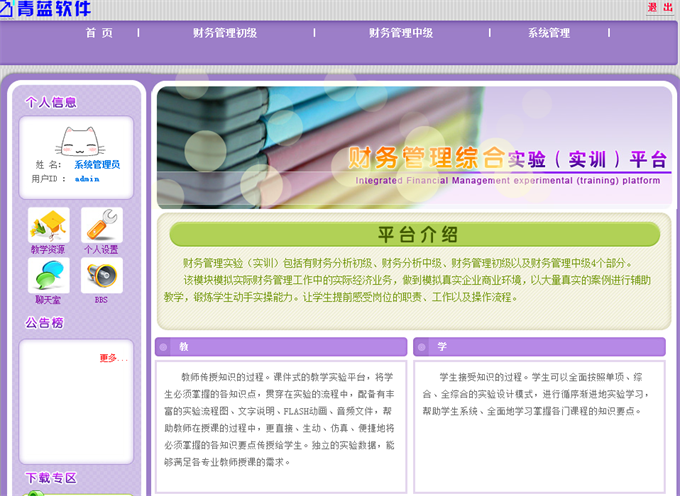Click the admin user ID text
This screenshot has height=496, width=680.
click(x=87, y=178)
